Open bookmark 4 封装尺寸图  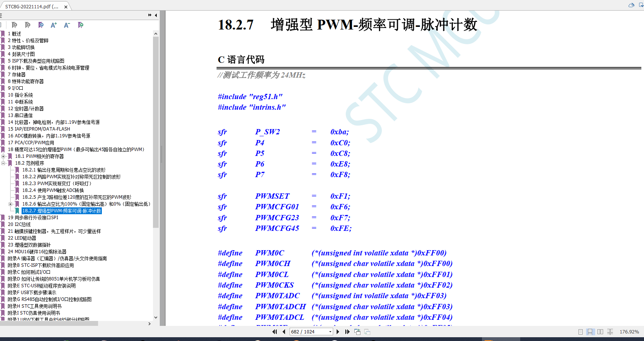coord(21,54)
